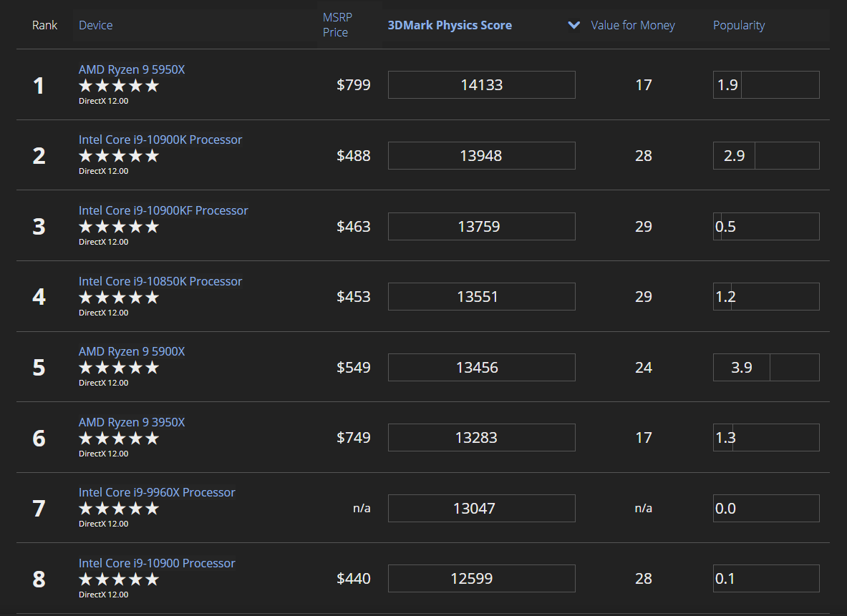This screenshot has height=616, width=847.
Task: Click the star rating for Intel Core i9-9960X
Action: 119,509
